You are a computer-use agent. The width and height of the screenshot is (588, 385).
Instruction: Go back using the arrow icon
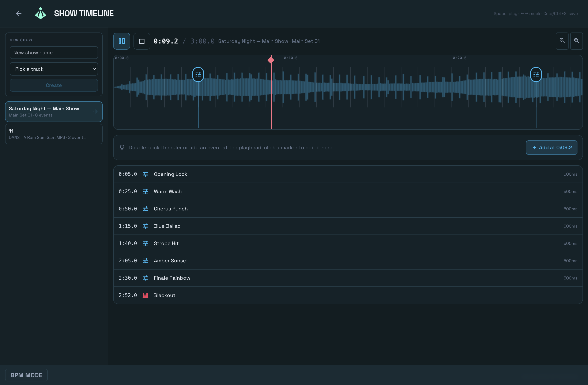[19, 14]
